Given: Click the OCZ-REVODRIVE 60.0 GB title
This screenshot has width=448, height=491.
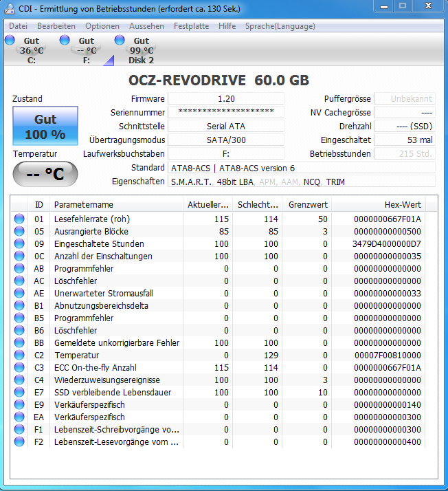Looking at the screenshot, I should click(x=219, y=80).
